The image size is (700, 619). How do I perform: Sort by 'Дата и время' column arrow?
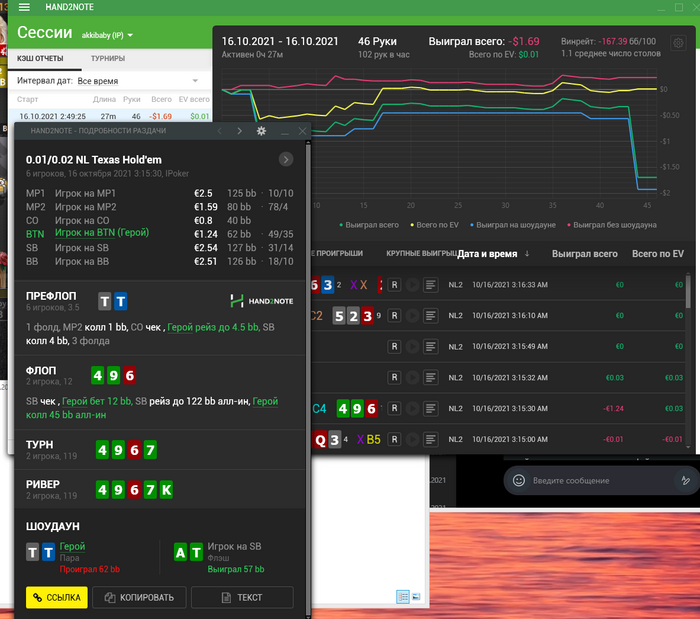coord(527,253)
